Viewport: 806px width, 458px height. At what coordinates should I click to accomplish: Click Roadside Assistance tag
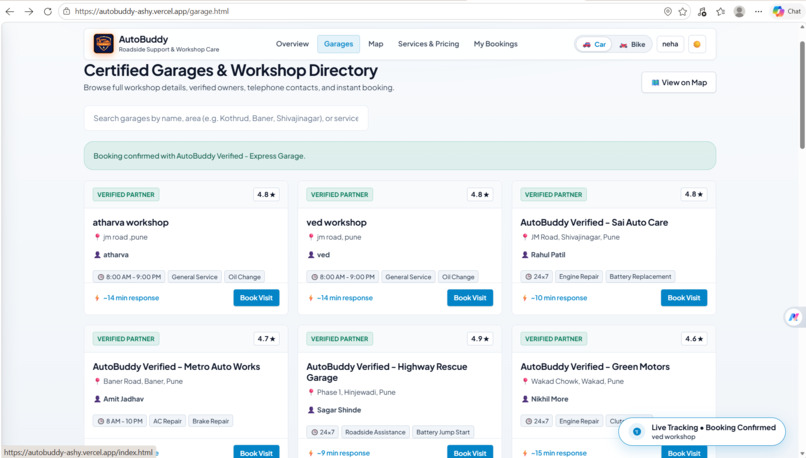point(375,432)
